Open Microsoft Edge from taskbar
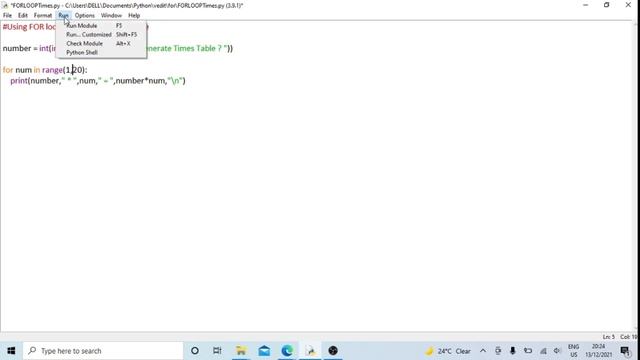This screenshot has width=640, height=360. pos(287,351)
